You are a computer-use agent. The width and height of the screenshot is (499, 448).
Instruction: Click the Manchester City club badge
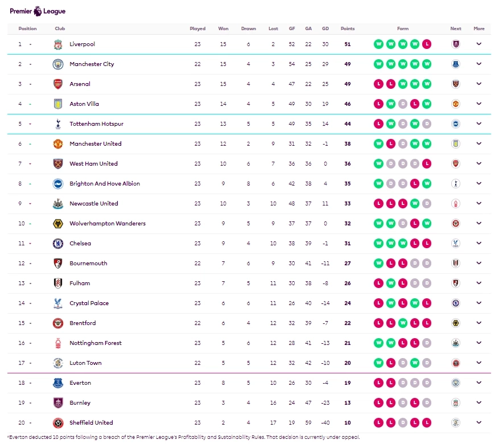pyautogui.click(x=57, y=64)
